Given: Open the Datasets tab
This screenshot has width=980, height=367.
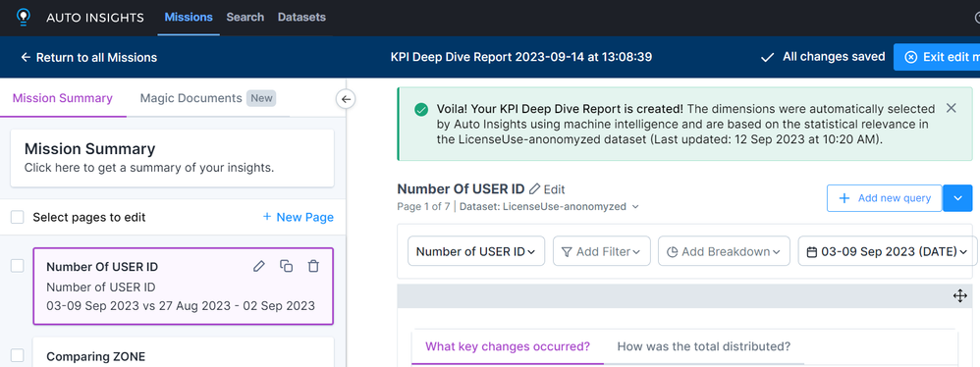Looking at the screenshot, I should coord(301,18).
